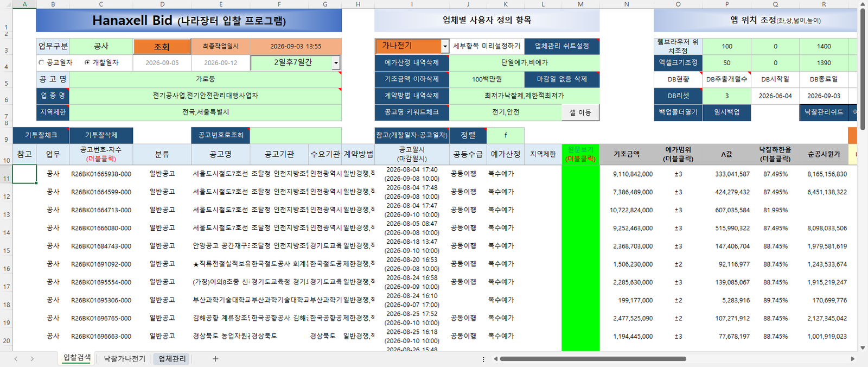Click the previous sheet navigation arrow
868x367 pixels.
[x=16, y=359]
